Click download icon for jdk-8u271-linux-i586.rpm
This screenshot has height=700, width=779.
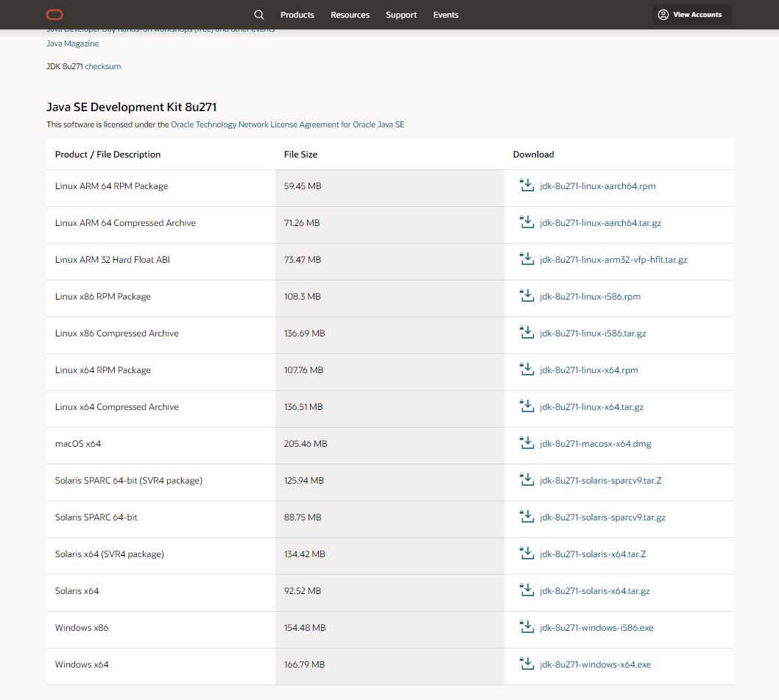[526, 296]
